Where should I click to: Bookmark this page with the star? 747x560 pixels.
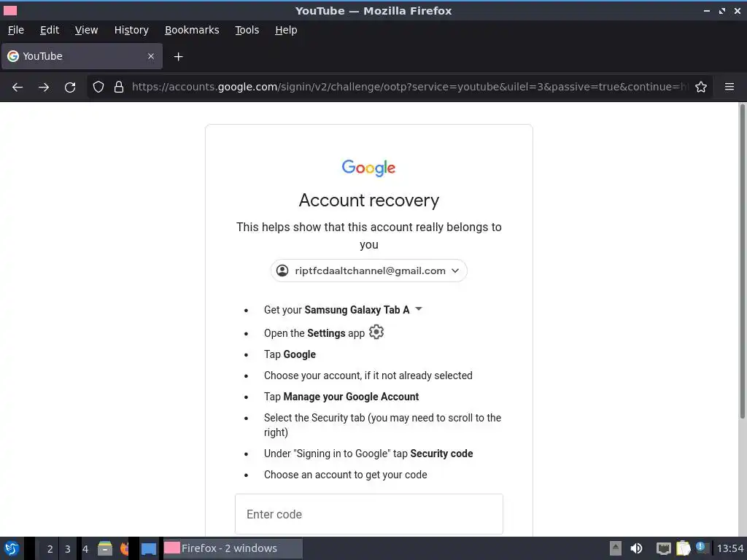[x=701, y=87]
